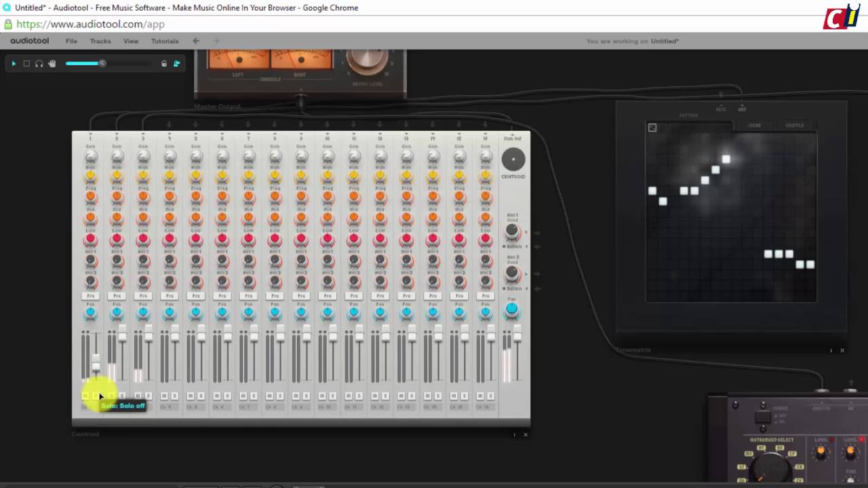Screen dimensions: 868x488
Task: Click channel 1 Gain knob
Action: click(x=90, y=157)
